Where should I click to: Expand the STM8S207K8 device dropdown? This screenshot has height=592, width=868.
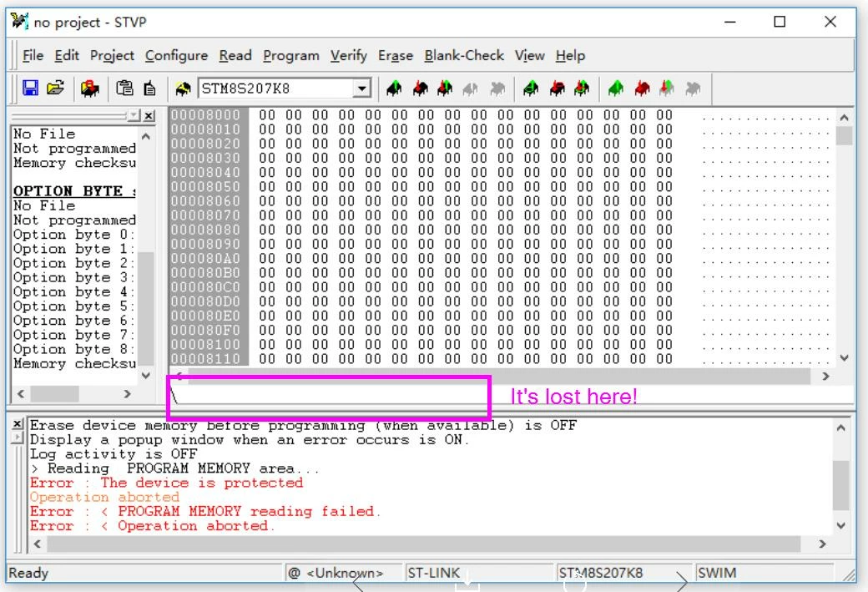click(x=361, y=89)
